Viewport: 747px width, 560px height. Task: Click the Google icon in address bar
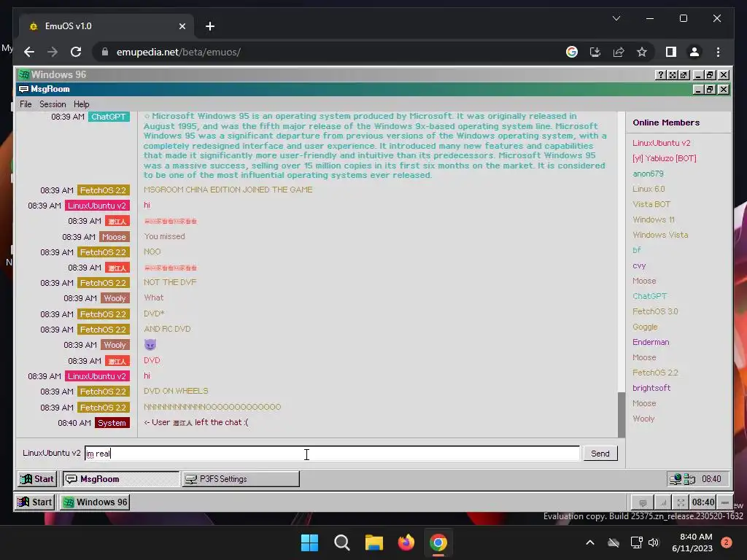pyautogui.click(x=572, y=52)
